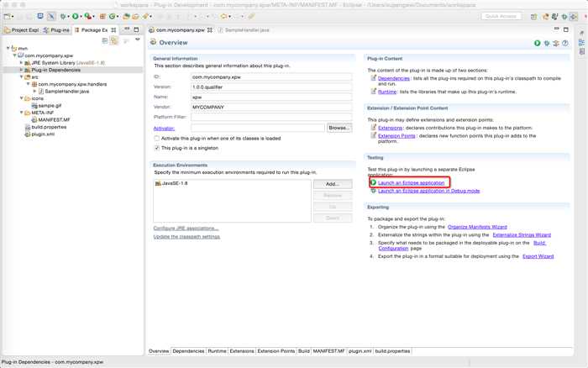
Task: Click the Activator hyperlink label
Action: [164, 129]
